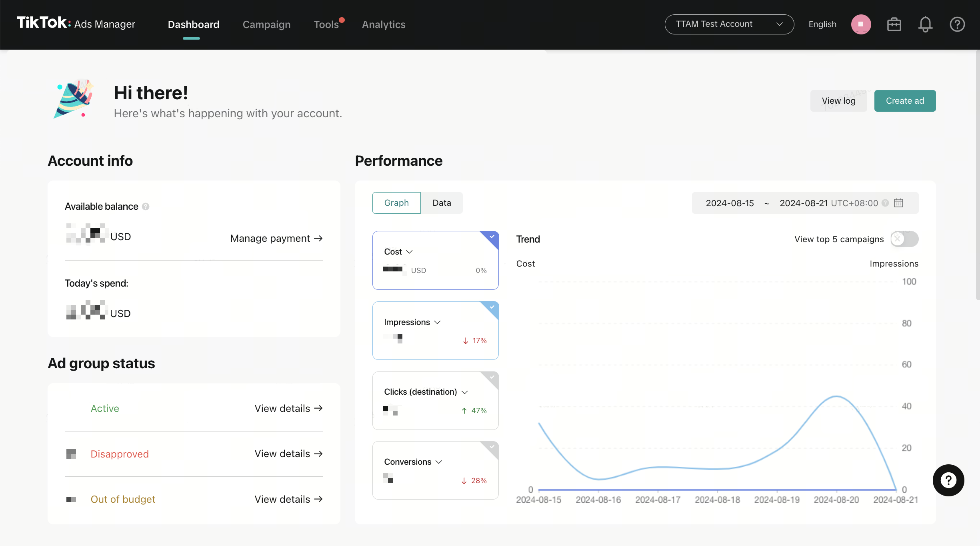The image size is (980, 546).
Task: Toggle View top 5 campaigns switch
Action: pos(904,239)
